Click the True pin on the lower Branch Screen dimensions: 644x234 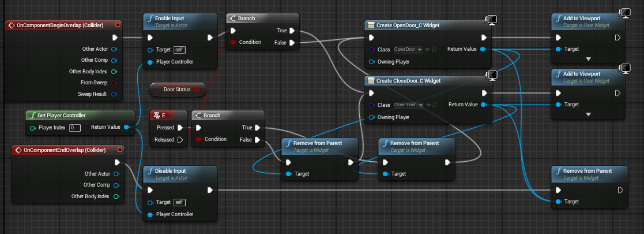pyautogui.click(x=257, y=128)
